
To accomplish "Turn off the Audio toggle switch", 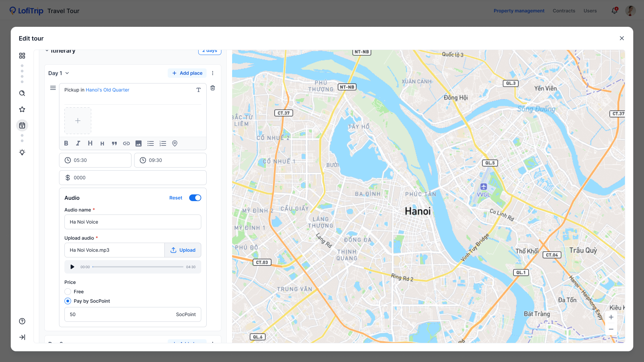I will pyautogui.click(x=195, y=198).
